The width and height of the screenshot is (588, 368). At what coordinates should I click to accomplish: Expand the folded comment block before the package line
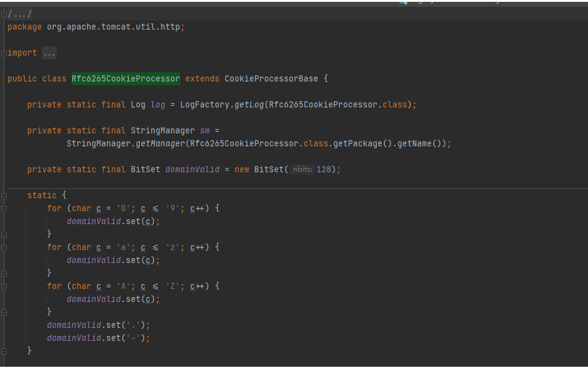click(x=4, y=14)
